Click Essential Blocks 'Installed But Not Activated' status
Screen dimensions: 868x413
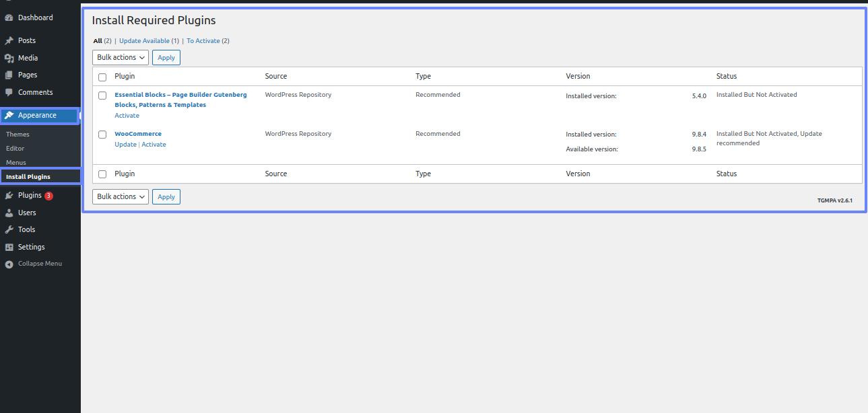756,95
